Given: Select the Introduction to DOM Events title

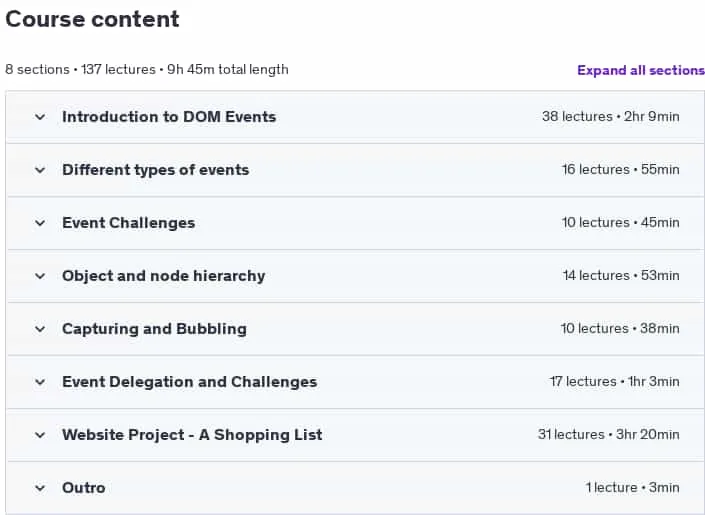Looking at the screenshot, I should point(169,117).
